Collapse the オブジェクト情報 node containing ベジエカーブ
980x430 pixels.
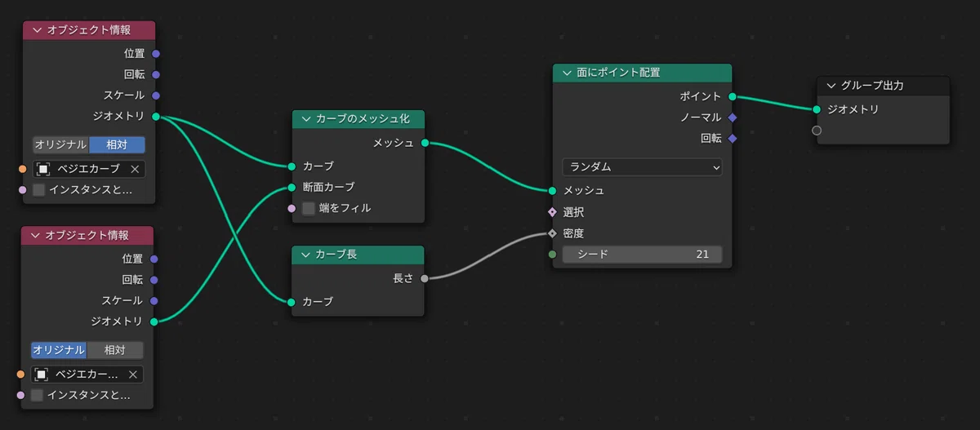pyautogui.click(x=36, y=30)
